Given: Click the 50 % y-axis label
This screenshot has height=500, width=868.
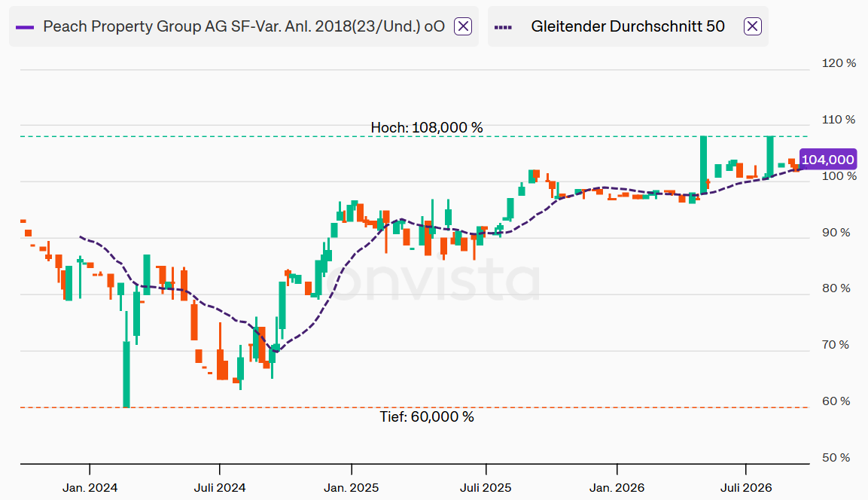Looking at the screenshot, I should coord(836,457).
